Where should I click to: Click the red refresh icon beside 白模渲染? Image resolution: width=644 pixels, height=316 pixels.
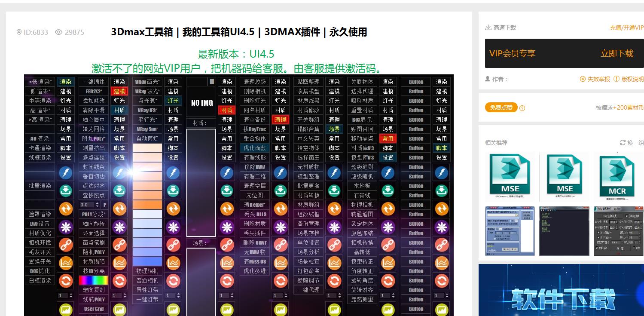66,281
